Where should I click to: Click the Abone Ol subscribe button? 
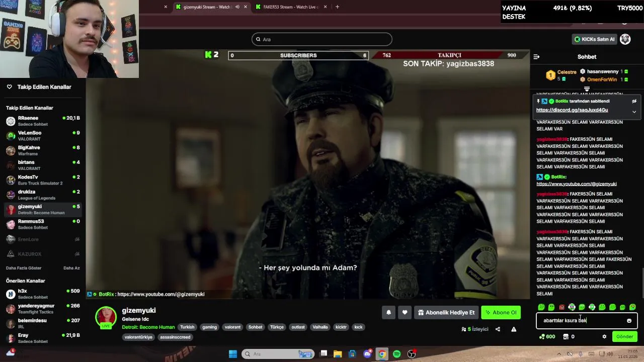[501, 313]
